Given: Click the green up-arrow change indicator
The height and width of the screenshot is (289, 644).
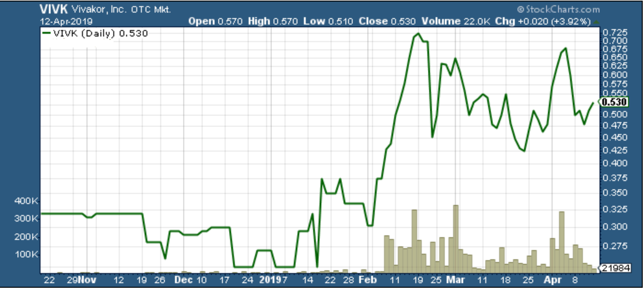Looking at the screenshot, I should (x=596, y=21).
